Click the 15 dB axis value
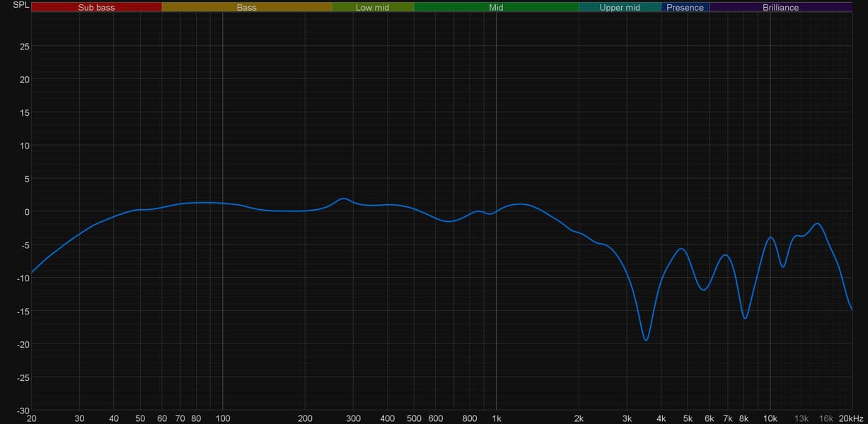This screenshot has width=868, height=424. (x=25, y=112)
